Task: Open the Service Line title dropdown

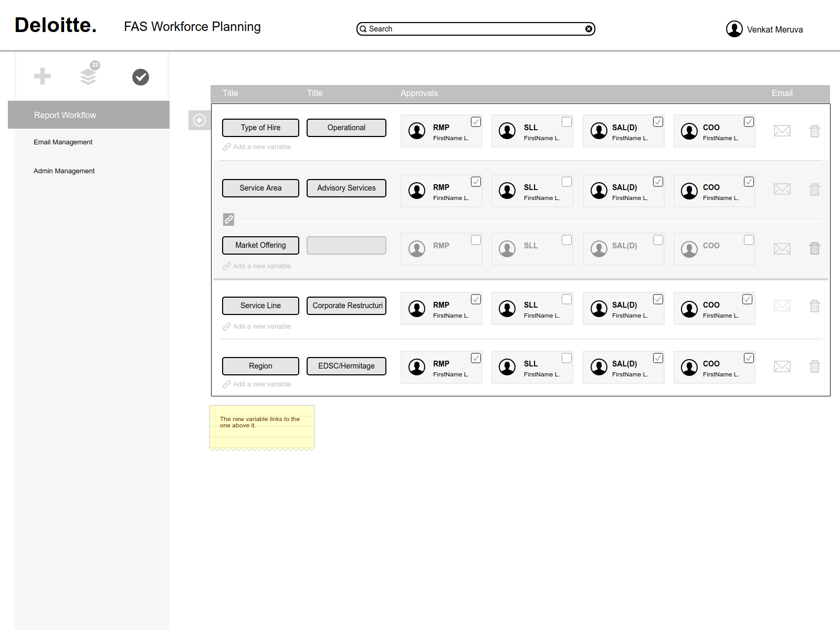Action: [x=260, y=306]
